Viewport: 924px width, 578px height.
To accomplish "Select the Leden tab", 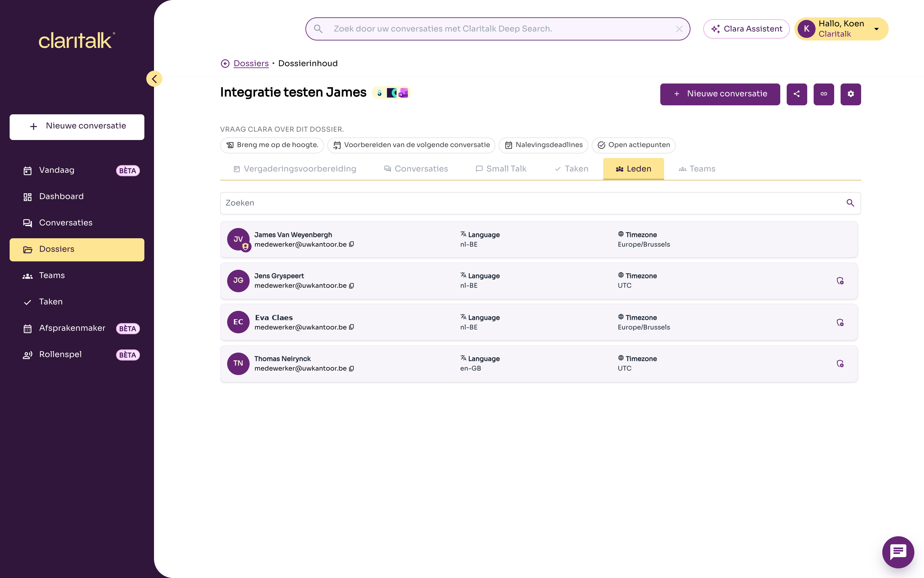I will [x=633, y=169].
